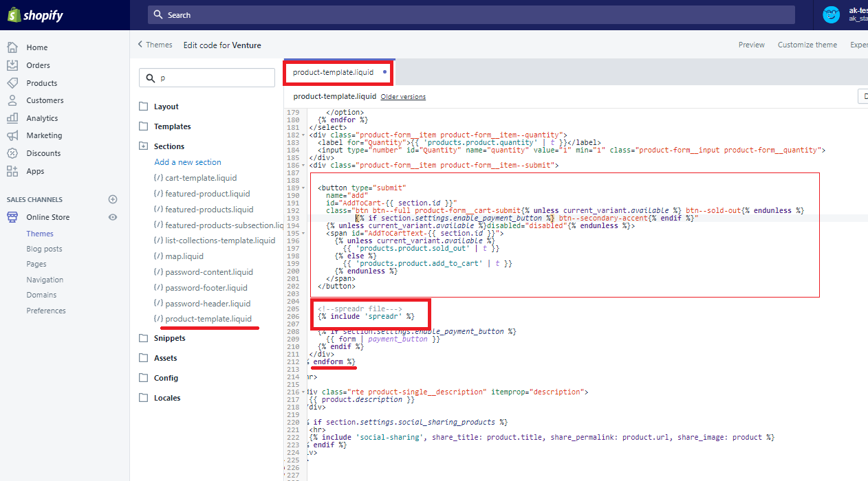Click the Apps grid icon

tap(12, 171)
